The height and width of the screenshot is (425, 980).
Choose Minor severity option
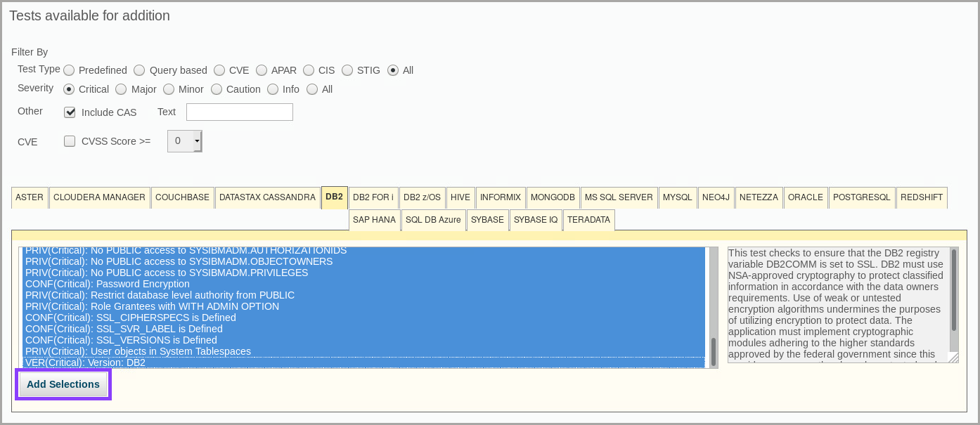tap(169, 89)
